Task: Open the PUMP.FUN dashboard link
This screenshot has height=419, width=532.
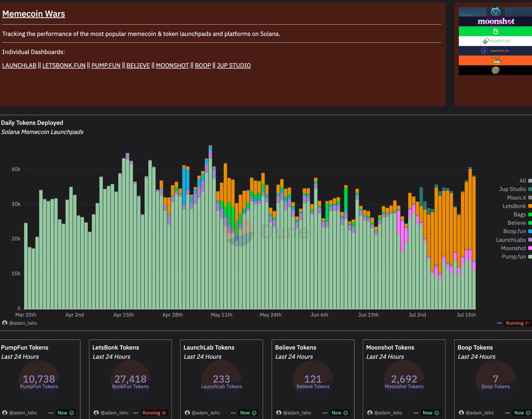Action: (106, 65)
